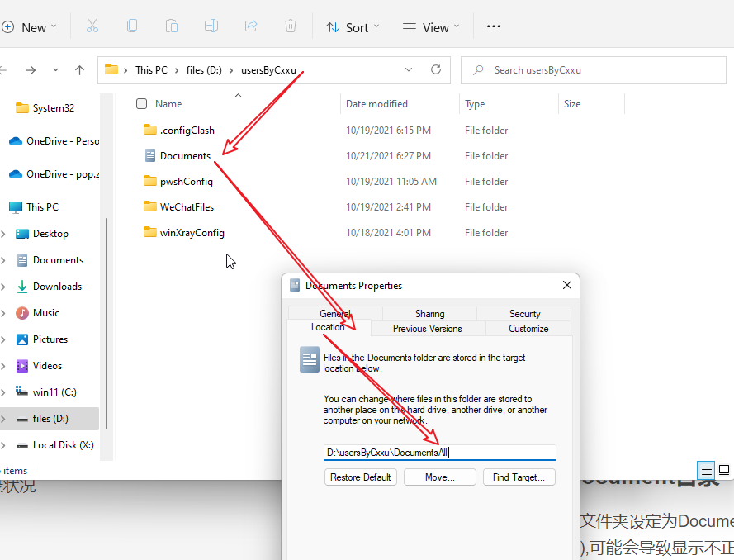Click the Restore Default button

coord(361,477)
